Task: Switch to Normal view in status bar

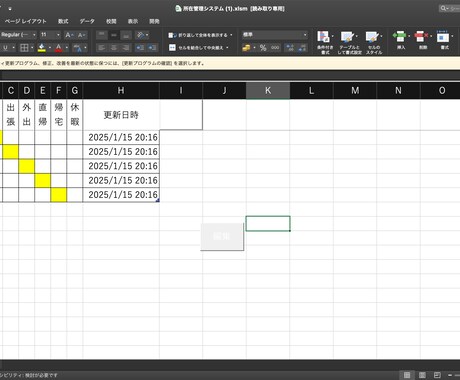Action: [407, 375]
